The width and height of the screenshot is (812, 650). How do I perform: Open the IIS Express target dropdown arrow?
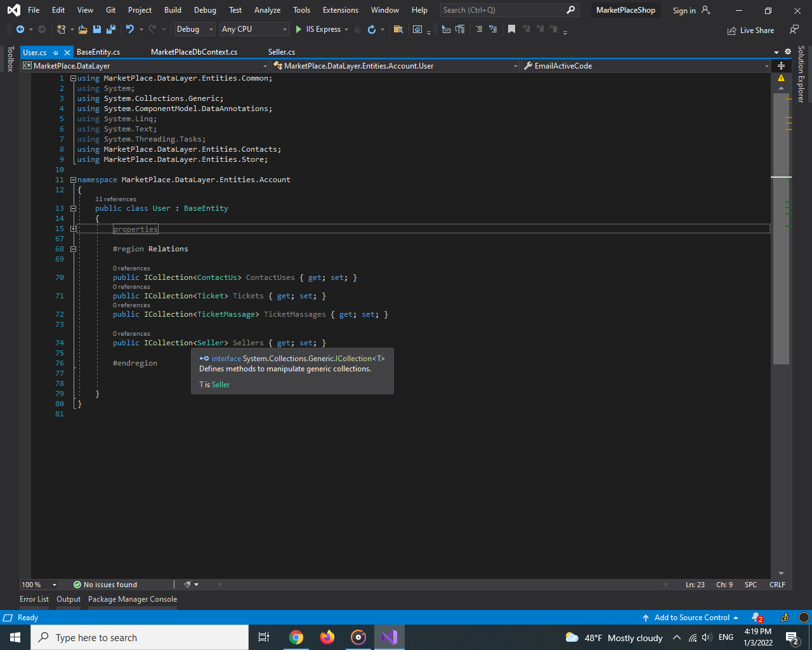point(346,30)
